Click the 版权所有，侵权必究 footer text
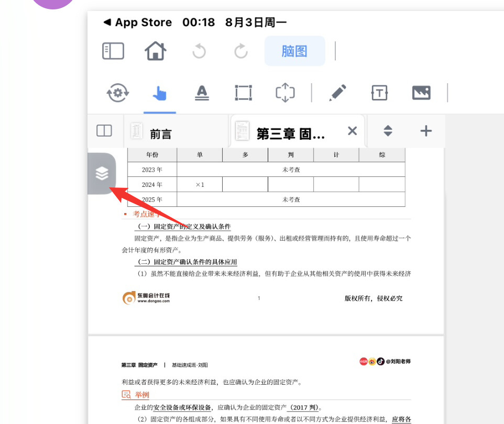The height and width of the screenshot is (424, 504). (374, 298)
